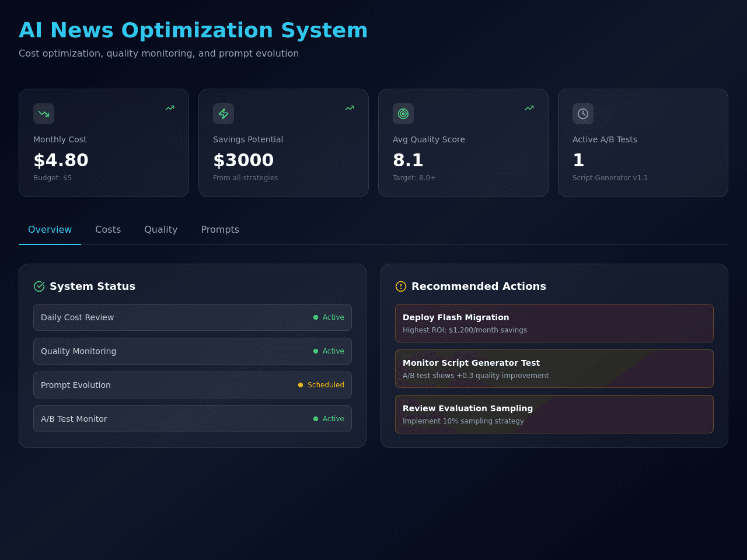Click the 'Savings Potential' card label
The image size is (747, 560).
(248, 139)
